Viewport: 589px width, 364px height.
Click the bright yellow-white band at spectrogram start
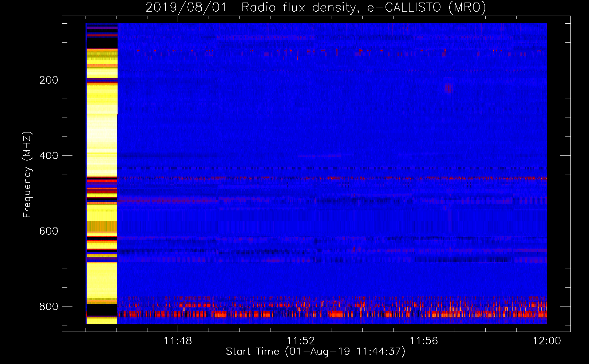coord(102,174)
